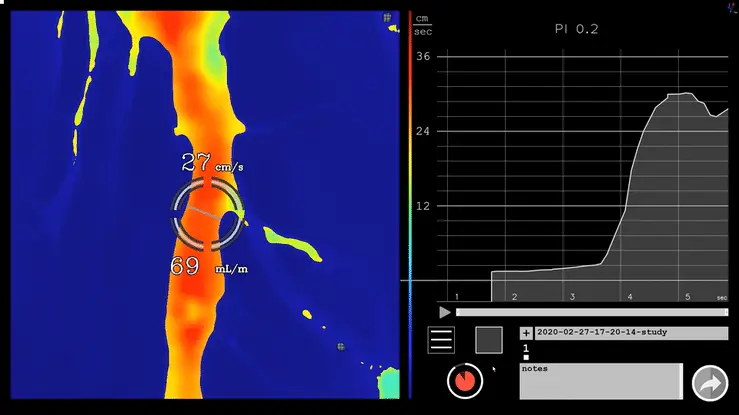Viewport: 739px width, 415px height.
Task: Toggle the small white square under number 1
Action: click(526, 357)
